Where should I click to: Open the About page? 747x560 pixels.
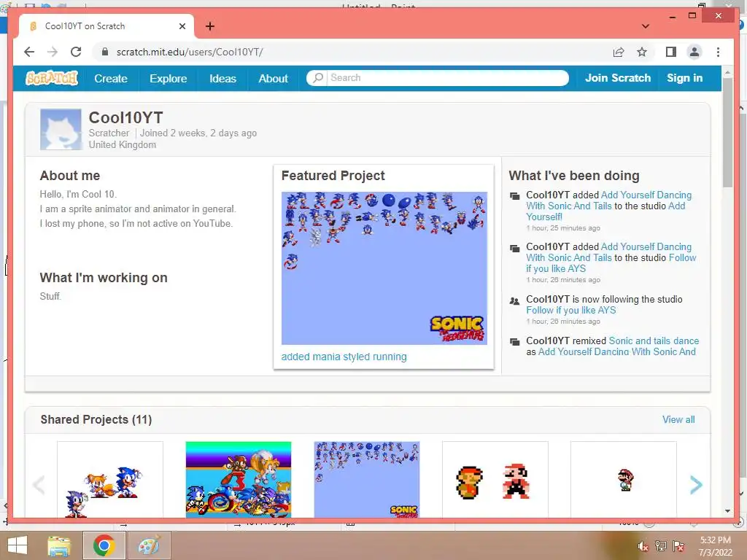[273, 79]
